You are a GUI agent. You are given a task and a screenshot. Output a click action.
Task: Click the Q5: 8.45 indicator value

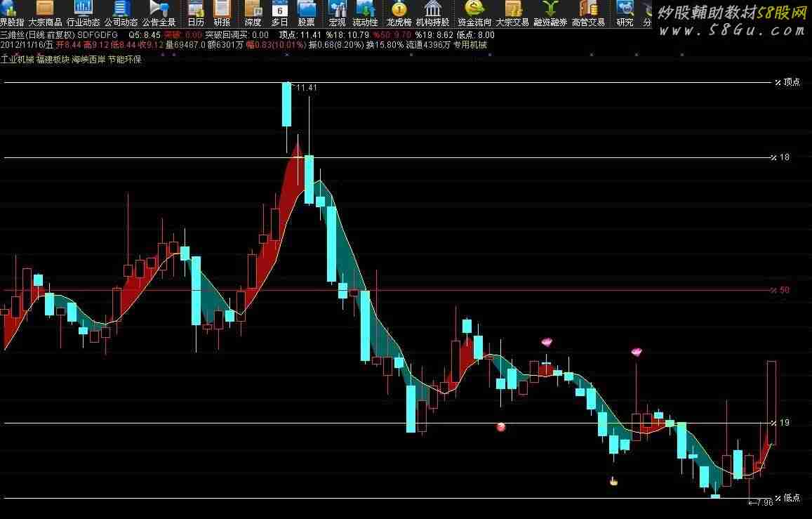point(145,34)
